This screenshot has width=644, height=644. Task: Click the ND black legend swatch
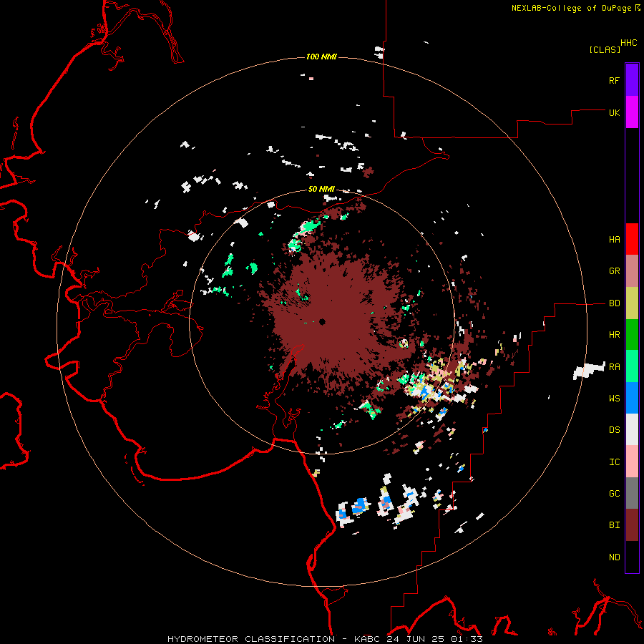632,557
